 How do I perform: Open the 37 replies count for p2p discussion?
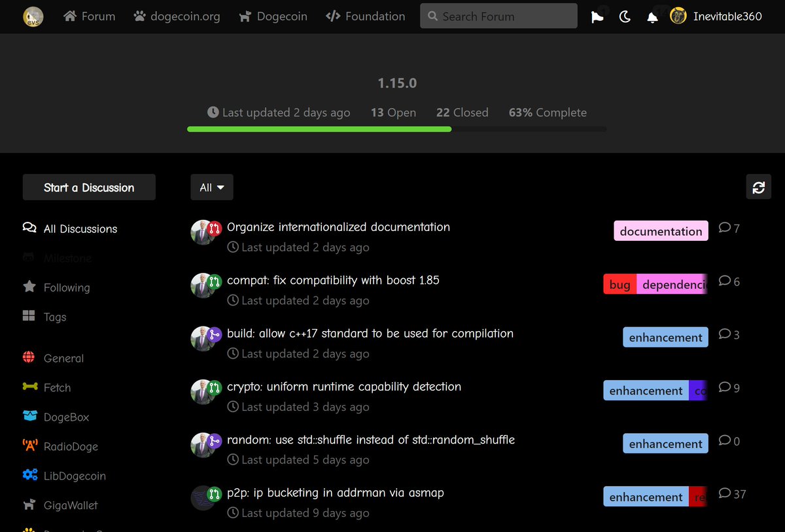(x=732, y=493)
